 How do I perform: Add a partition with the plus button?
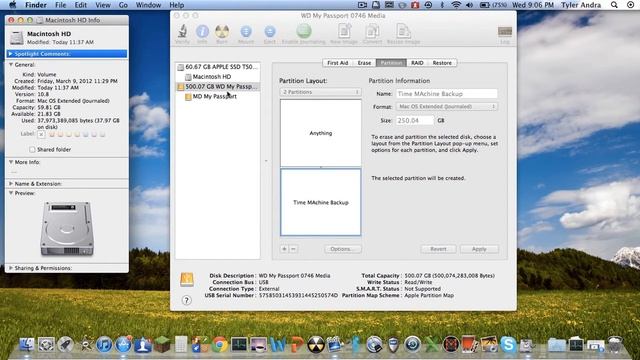coord(284,249)
